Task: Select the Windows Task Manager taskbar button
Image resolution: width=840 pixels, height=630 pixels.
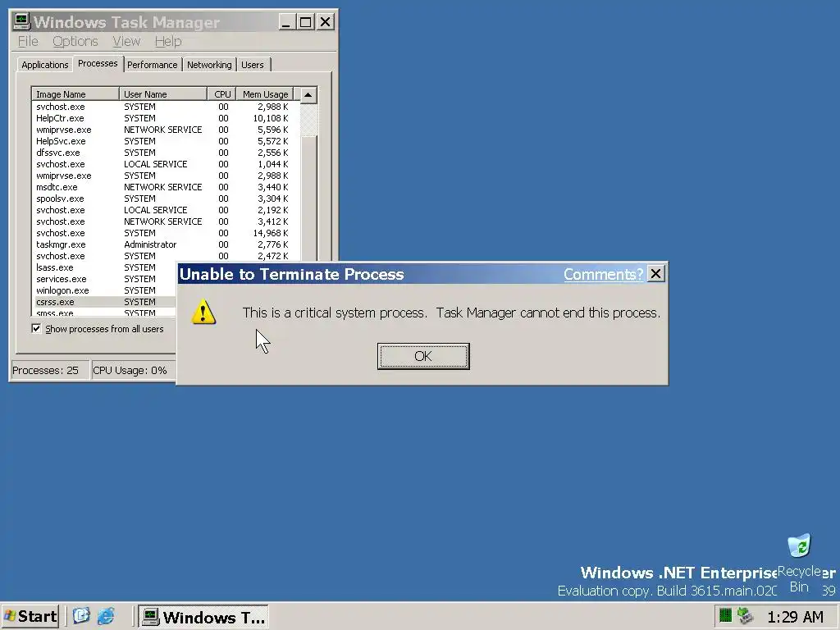Action: [203, 617]
